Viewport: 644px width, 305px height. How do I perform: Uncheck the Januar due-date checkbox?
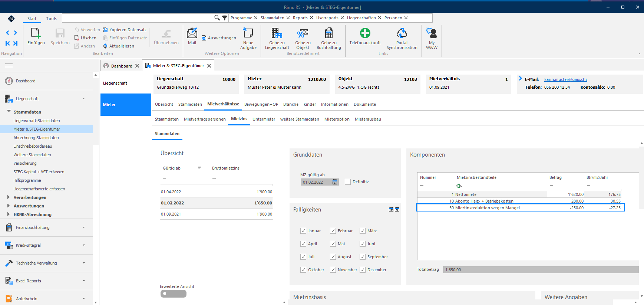coord(303,231)
